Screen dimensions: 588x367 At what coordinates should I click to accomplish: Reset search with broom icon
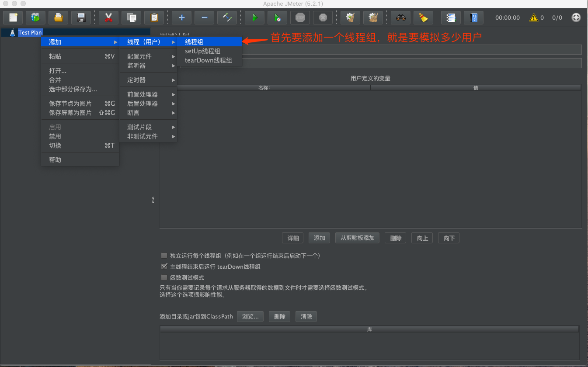point(423,18)
